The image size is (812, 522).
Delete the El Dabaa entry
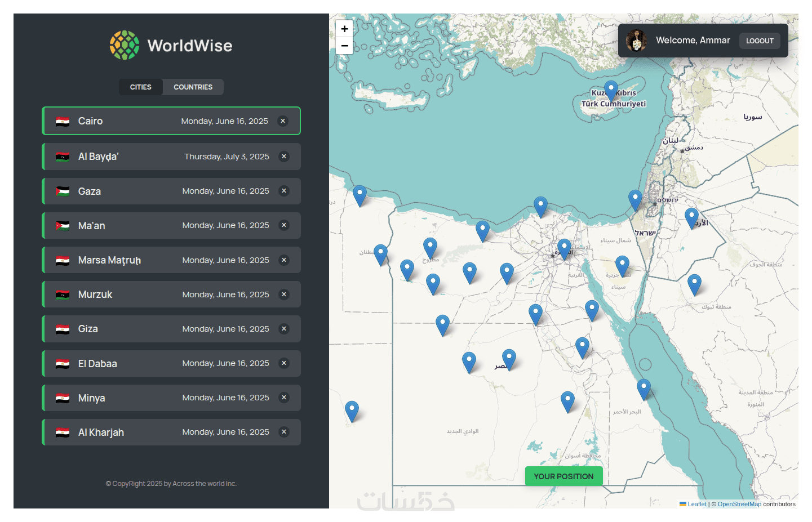[284, 363]
